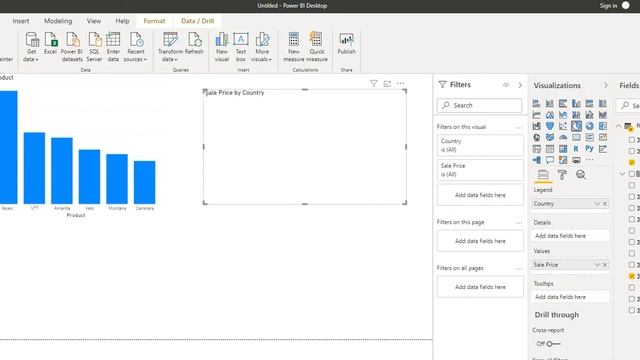Select the Slicer visualization
The width and height of the screenshot is (640, 360).
[x=536, y=149]
